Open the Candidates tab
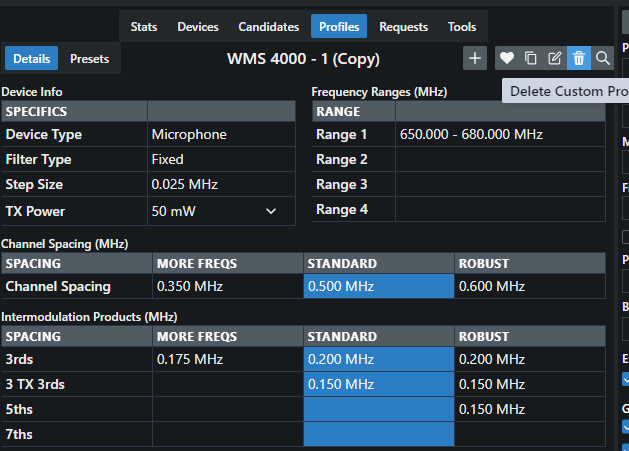 point(268,26)
